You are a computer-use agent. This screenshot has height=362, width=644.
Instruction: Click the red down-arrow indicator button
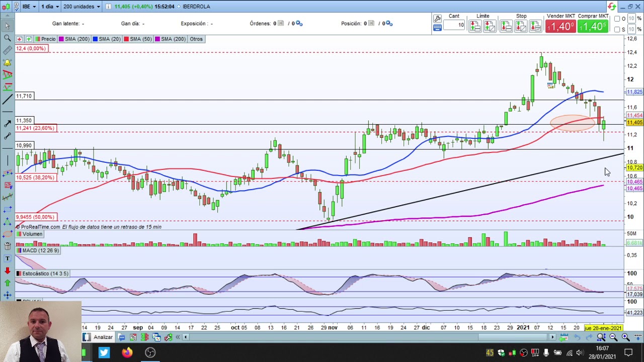click(x=19, y=39)
